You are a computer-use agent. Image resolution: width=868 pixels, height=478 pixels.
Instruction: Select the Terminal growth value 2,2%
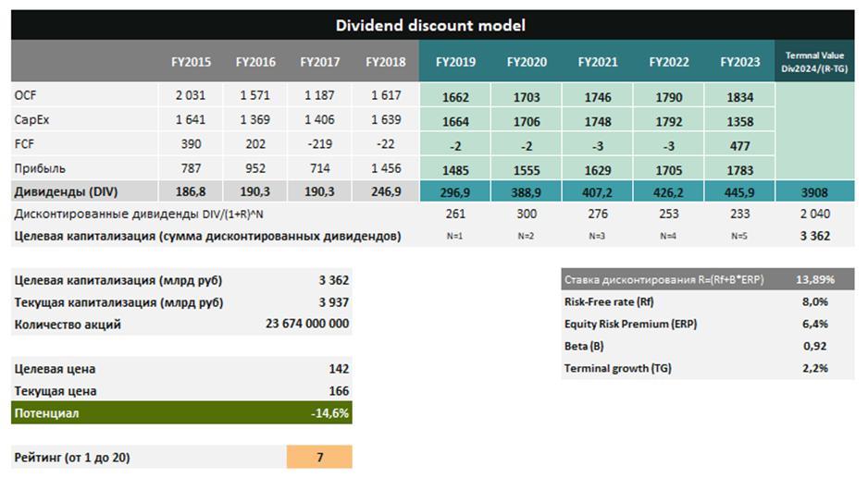pyautogui.click(x=814, y=369)
